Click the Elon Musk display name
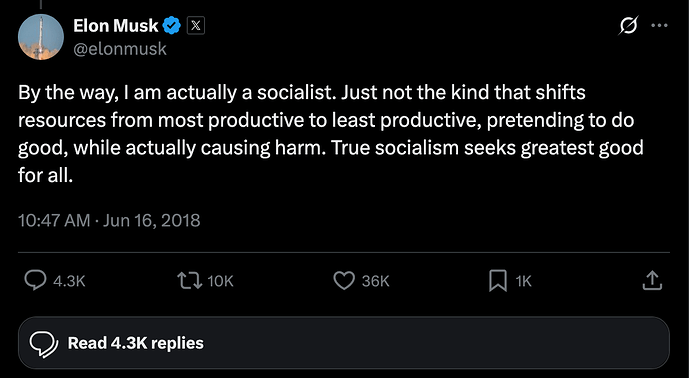The image size is (689, 378). (116, 25)
